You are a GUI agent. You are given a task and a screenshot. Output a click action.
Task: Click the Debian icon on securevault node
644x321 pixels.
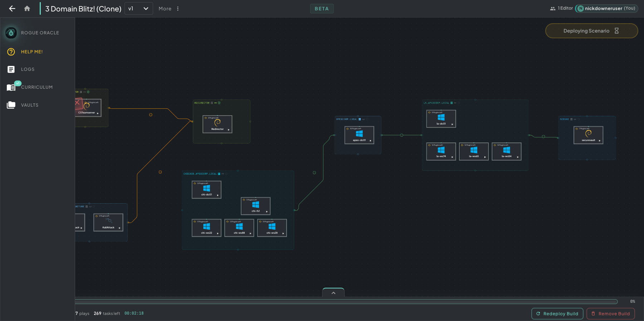[588, 133]
